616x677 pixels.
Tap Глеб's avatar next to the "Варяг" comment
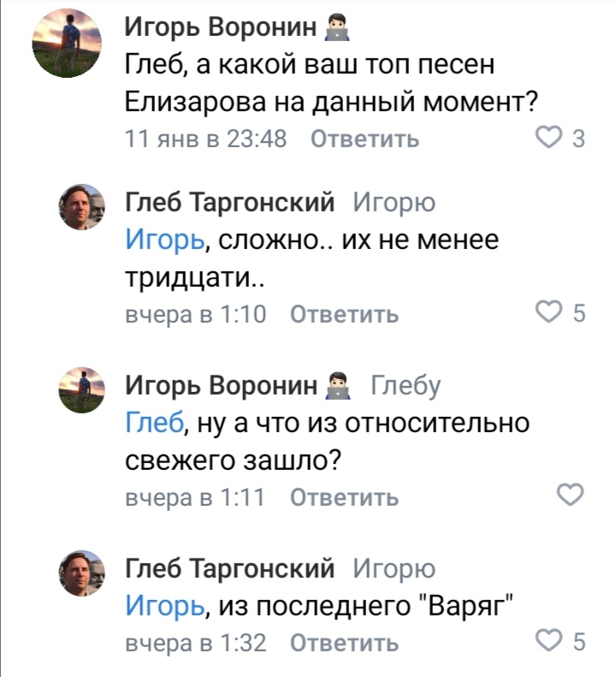[x=81, y=573]
